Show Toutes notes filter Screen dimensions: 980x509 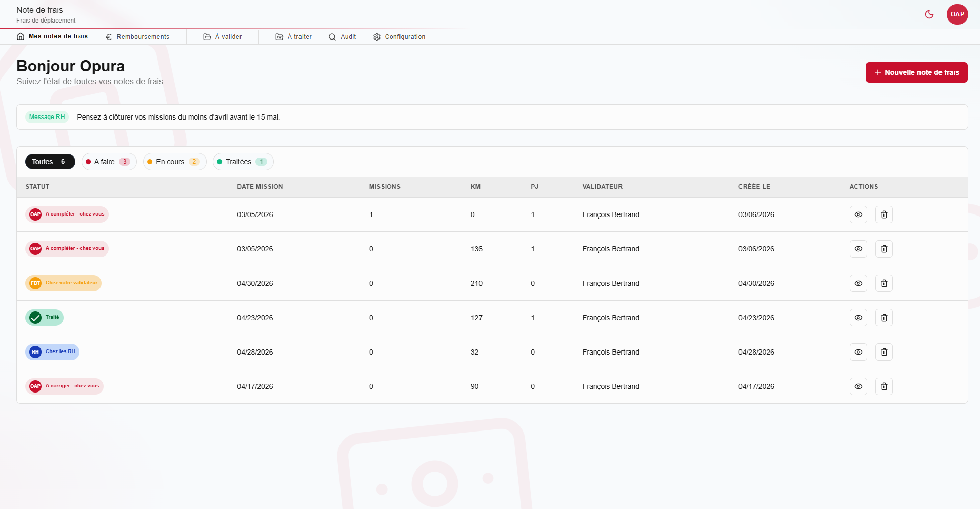coord(50,162)
